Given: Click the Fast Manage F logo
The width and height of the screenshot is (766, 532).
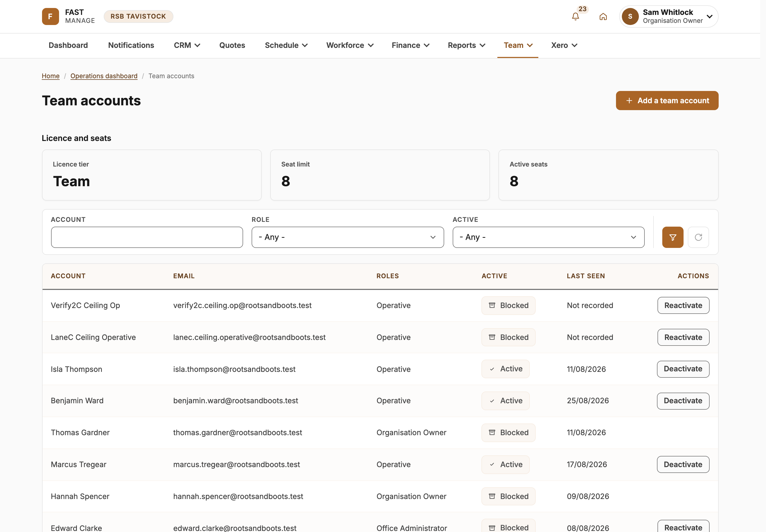Looking at the screenshot, I should point(50,16).
